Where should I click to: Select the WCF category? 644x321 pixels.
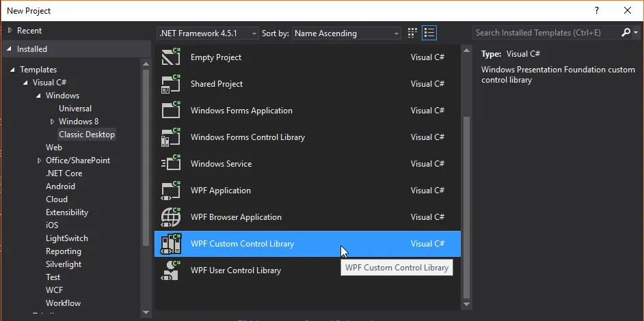(54, 290)
